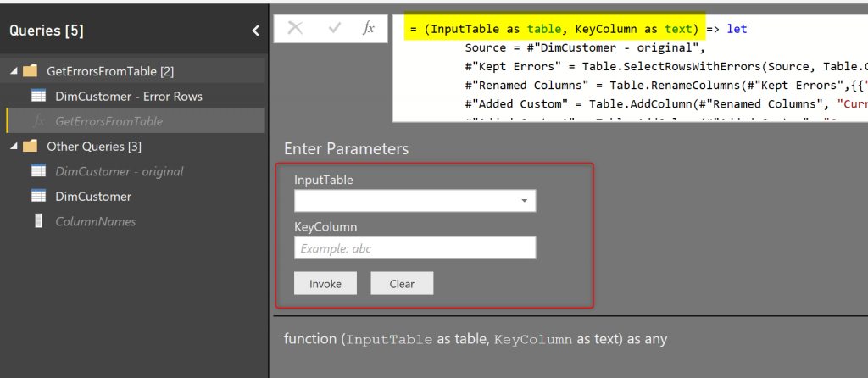This screenshot has width=868, height=378.
Task: Open the InputTable dropdown
Action: point(525,201)
